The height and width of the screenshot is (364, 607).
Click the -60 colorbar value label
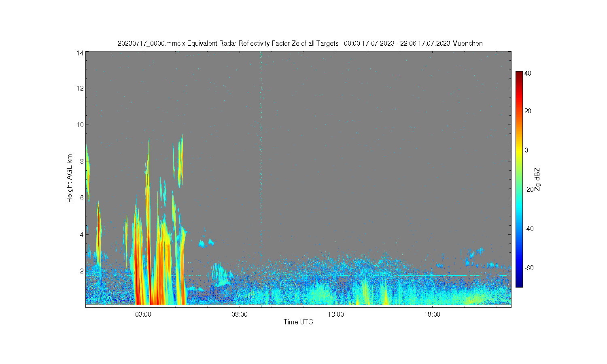pyautogui.click(x=529, y=268)
